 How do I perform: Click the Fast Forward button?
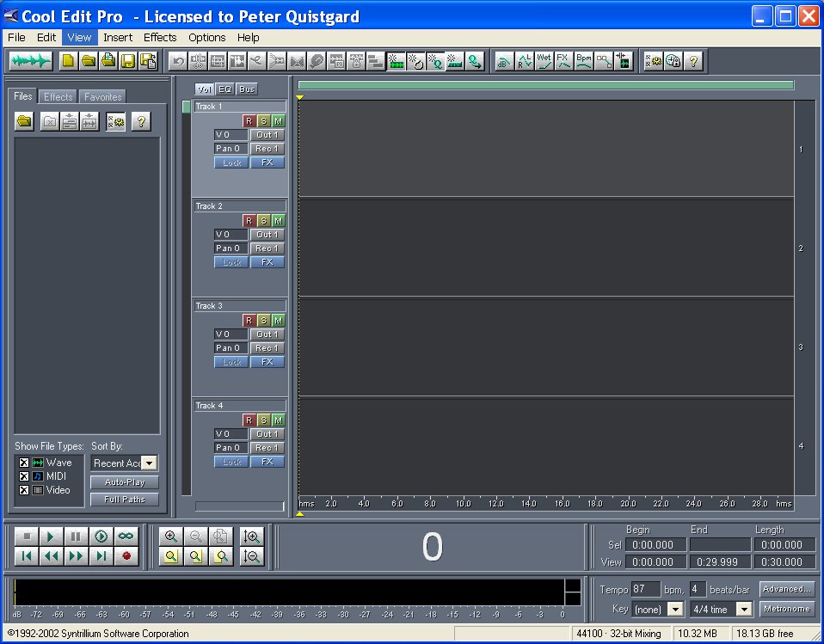tap(76, 556)
